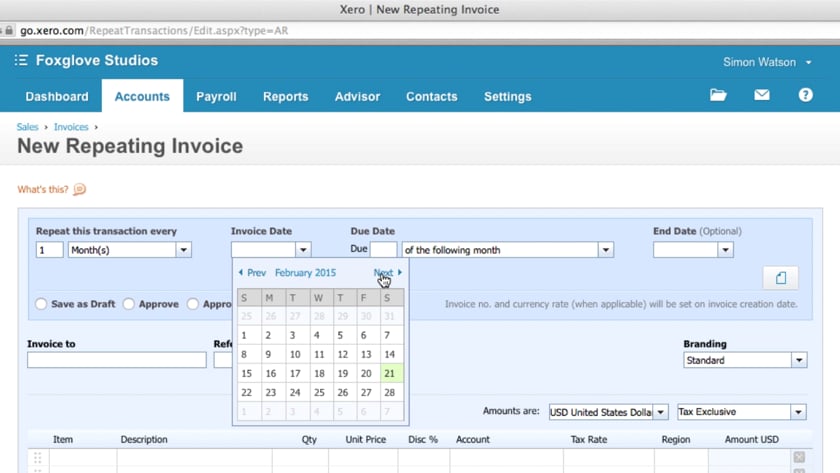Open the Contacts menu
Viewport: 840px width, 473px height.
pos(432,96)
